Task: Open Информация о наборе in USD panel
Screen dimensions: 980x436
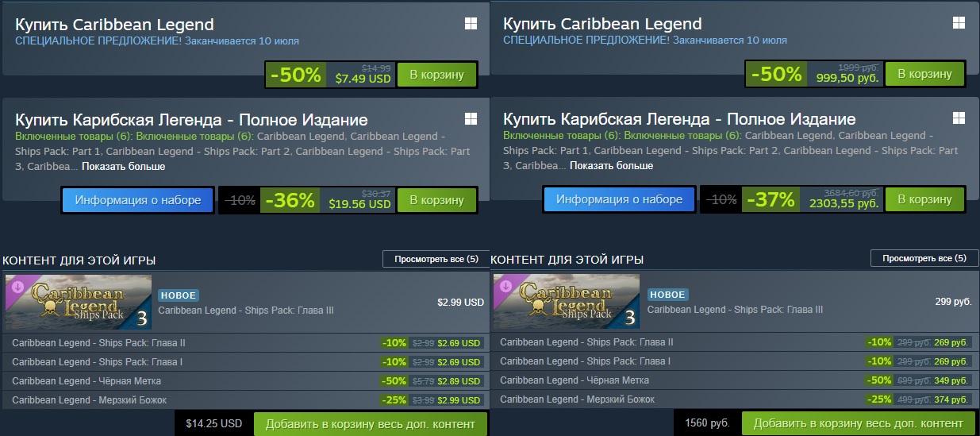Action: point(138,200)
